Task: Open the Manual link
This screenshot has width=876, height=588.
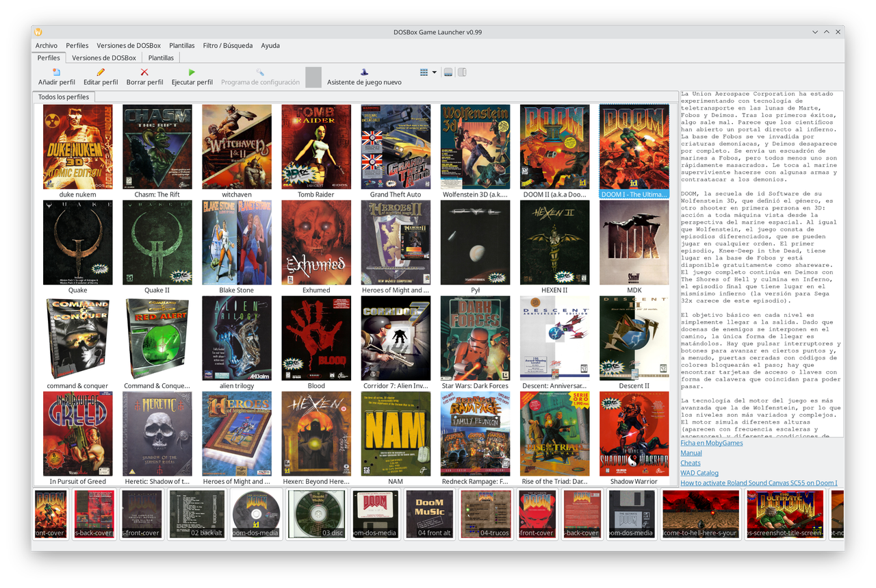Action: tap(691, 453)
